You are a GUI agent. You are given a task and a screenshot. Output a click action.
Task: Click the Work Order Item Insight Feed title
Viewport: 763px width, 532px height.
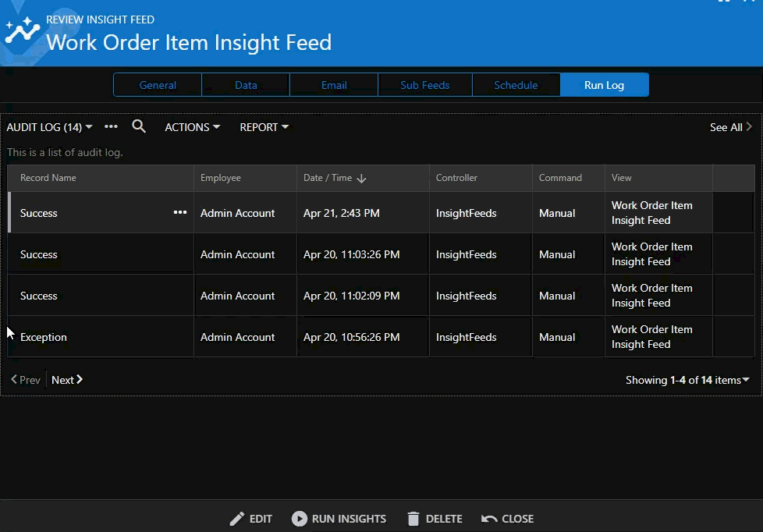point(189,42)
